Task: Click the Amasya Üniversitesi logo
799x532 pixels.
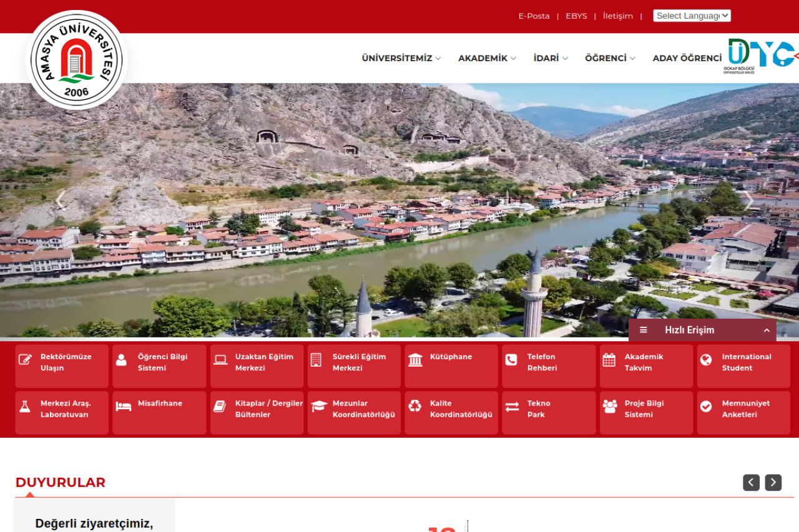Action: 77,60
